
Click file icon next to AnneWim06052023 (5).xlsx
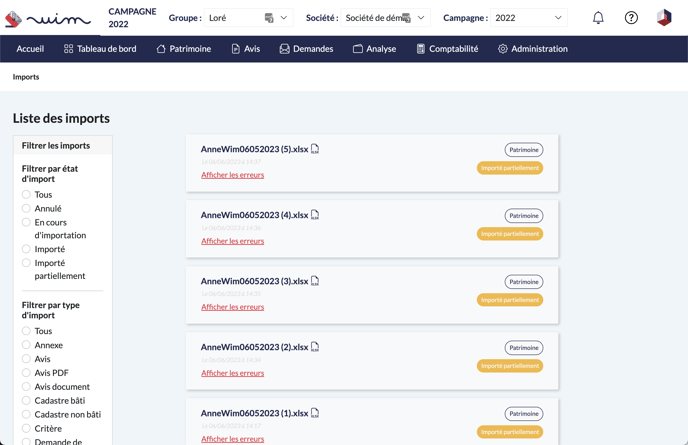(x=315, y=149)
